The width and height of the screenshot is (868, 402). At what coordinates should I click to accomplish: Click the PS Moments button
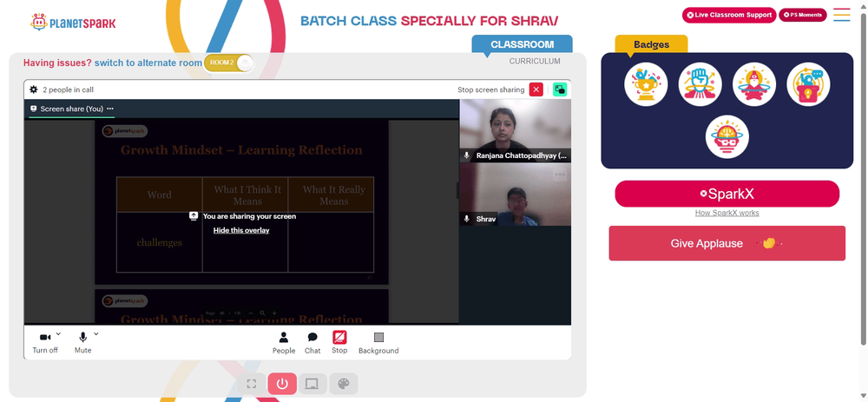click(803, 15)
